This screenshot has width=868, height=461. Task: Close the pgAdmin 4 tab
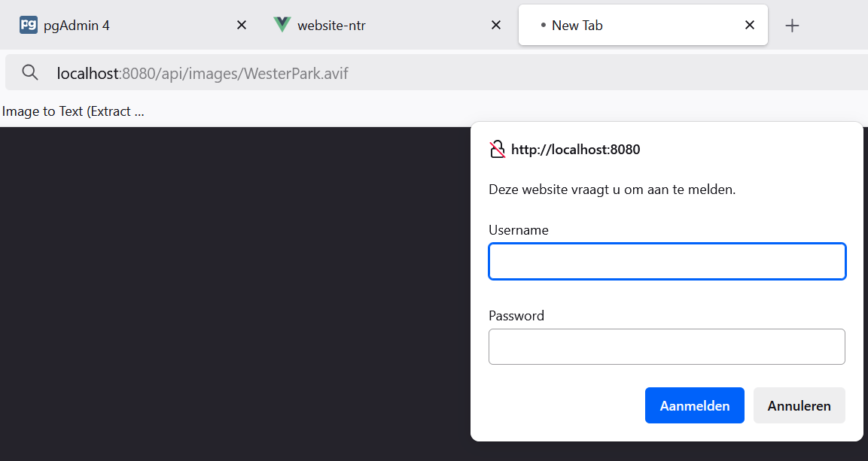(242, 25)
